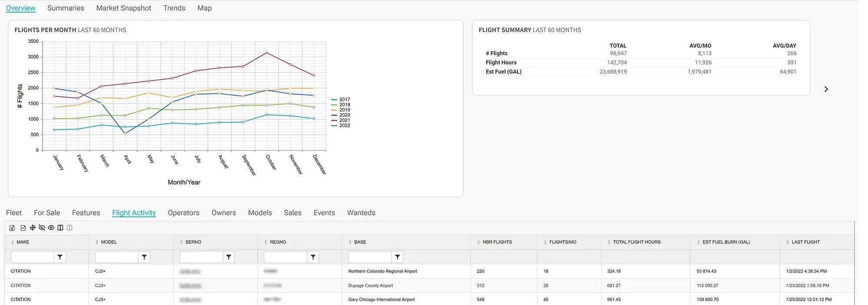Click the 2020 legend color marker

tap(334, 115)
